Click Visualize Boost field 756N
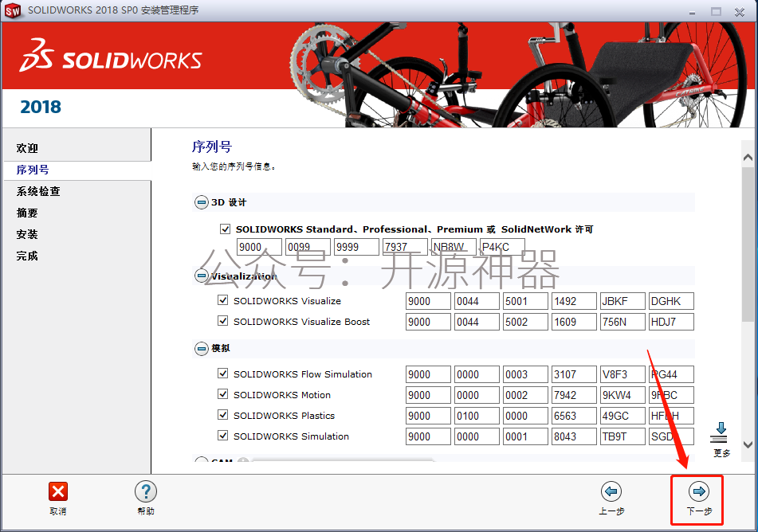Screen dimensions: 758x532 pyautogui.click(x=623, y=322)
